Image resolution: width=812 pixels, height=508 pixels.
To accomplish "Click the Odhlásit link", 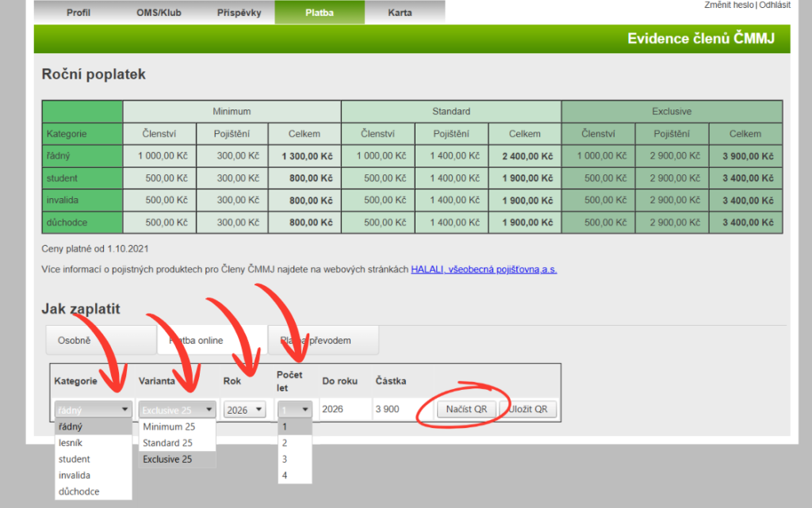I will coord(775,5).
